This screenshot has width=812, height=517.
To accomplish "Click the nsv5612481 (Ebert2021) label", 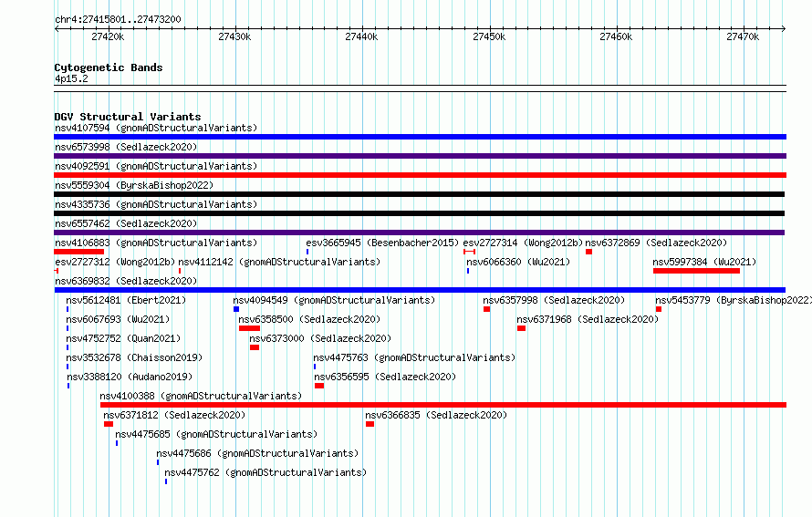I will [126, 300].
